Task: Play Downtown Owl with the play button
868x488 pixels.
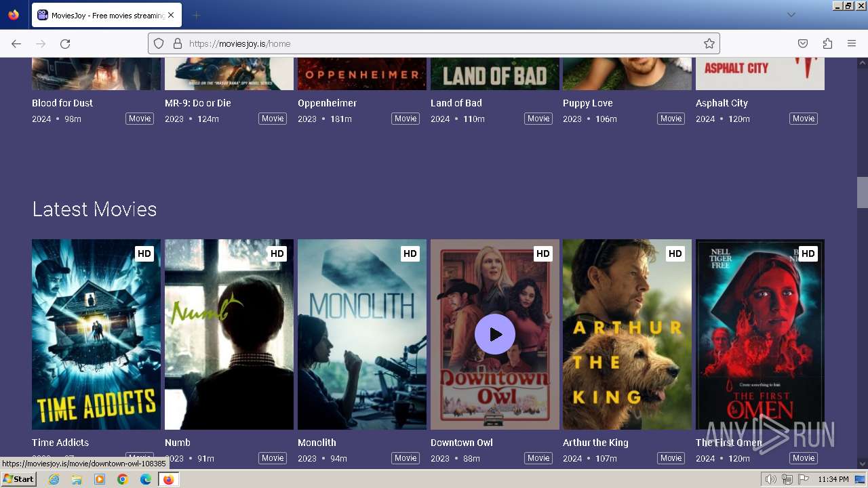Action: tap(495, 334)
